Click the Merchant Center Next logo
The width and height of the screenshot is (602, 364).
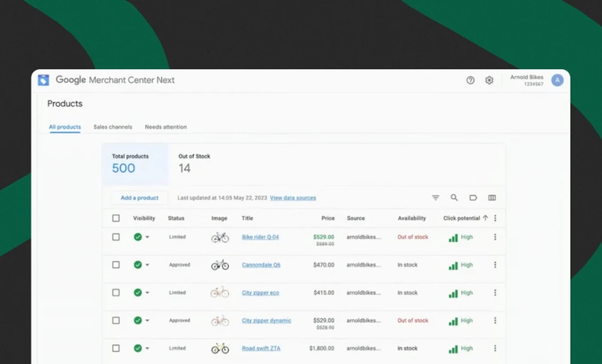44,79
